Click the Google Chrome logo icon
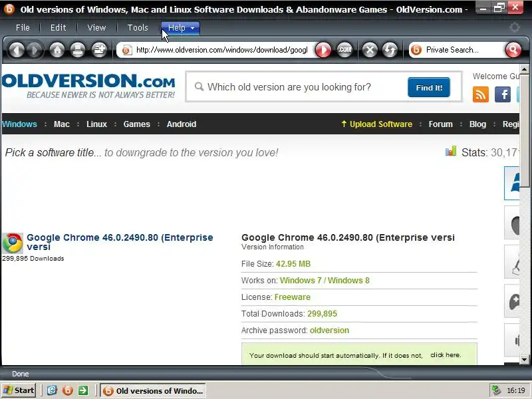 coord(13,243)
